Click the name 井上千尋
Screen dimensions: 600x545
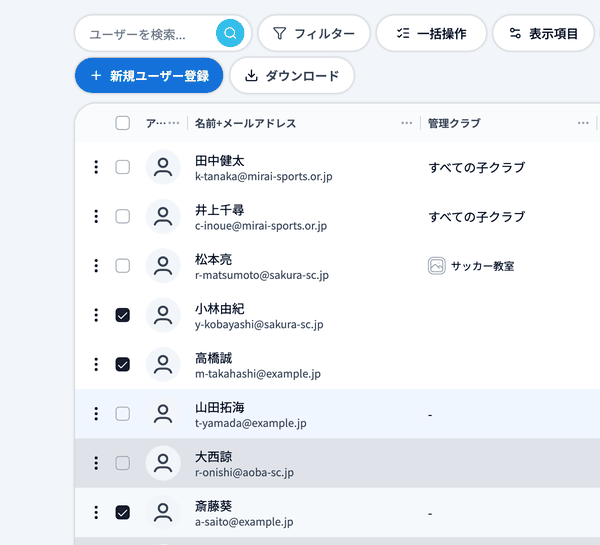pyautogui.click(x=219, y=210)
